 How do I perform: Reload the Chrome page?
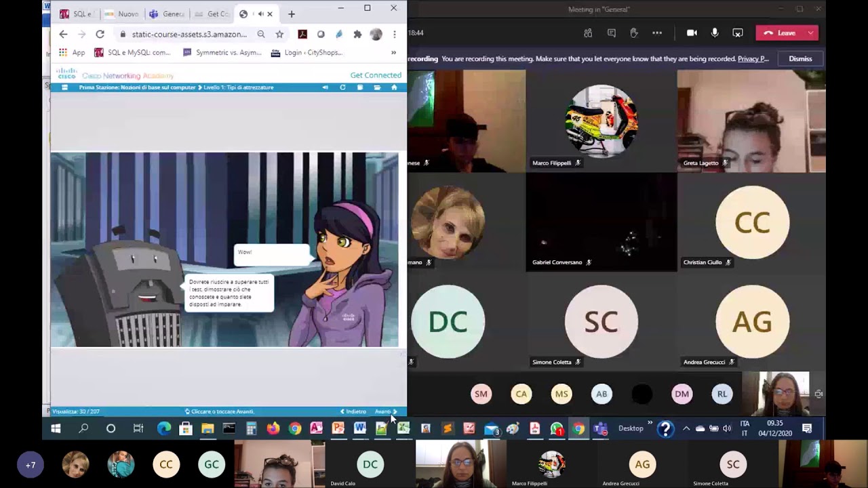coord(100,34)
